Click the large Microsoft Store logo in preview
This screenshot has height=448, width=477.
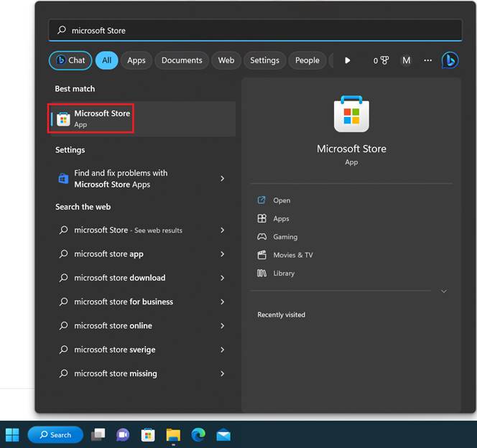[x=351, y=114]
